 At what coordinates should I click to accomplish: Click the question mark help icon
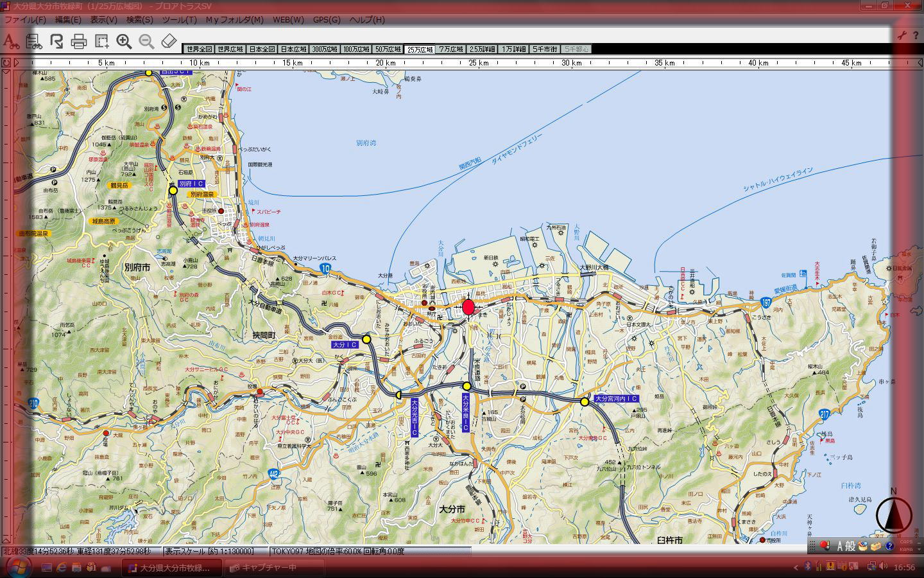915,35
